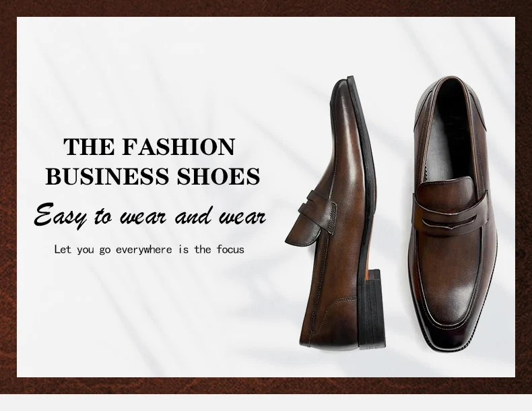
Task: Click the word "SHOES" in the heading
Action: [218, 176]
